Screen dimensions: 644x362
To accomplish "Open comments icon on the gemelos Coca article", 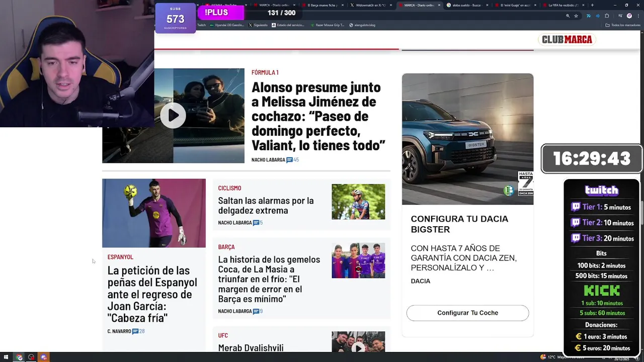I will click(x=256, y=311).
